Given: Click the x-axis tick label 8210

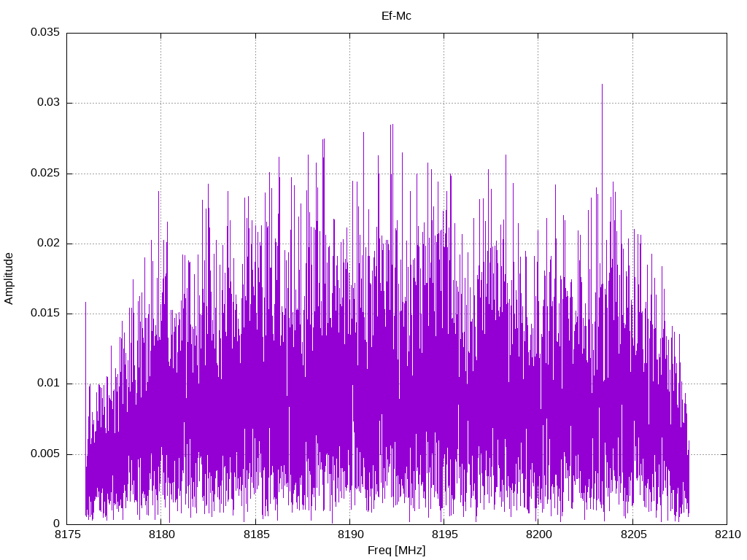Looking at the screenshot, I should pos(727,534).
